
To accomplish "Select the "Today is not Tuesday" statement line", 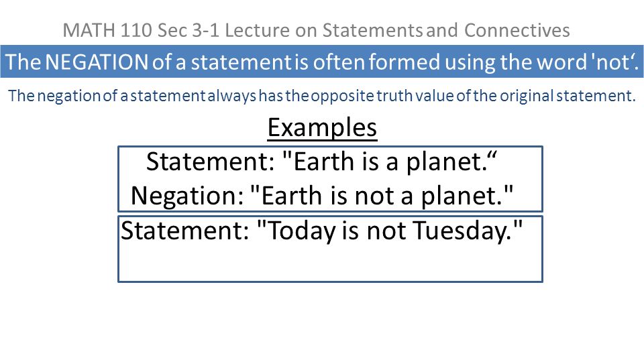I will (321, 230).
